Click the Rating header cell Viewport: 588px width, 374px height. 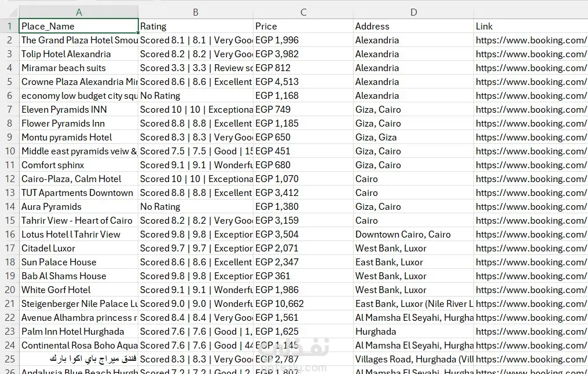tap(196, 26)
